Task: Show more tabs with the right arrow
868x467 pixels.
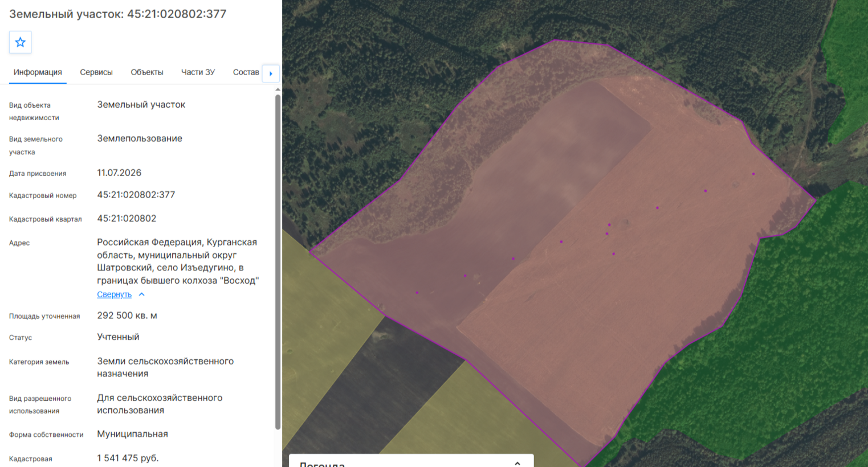Action: [271, 73]
